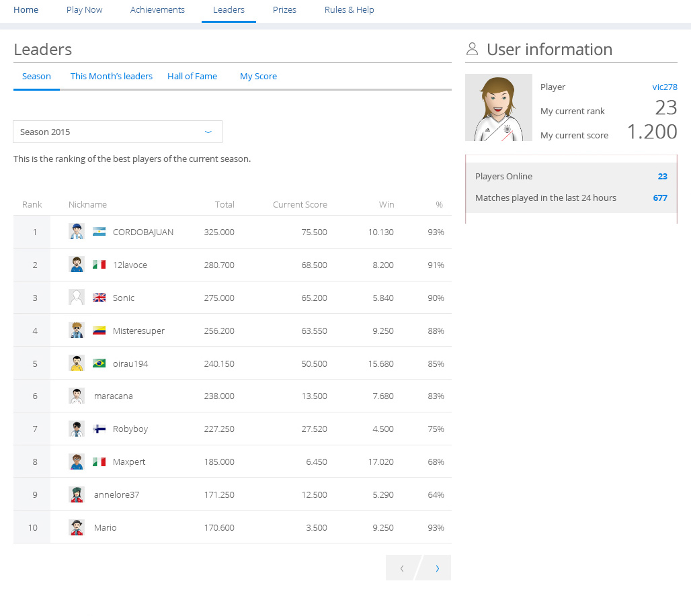Click the user silhouette icon beside User information
The image size is (691, 616).
[x=473, y=49]
